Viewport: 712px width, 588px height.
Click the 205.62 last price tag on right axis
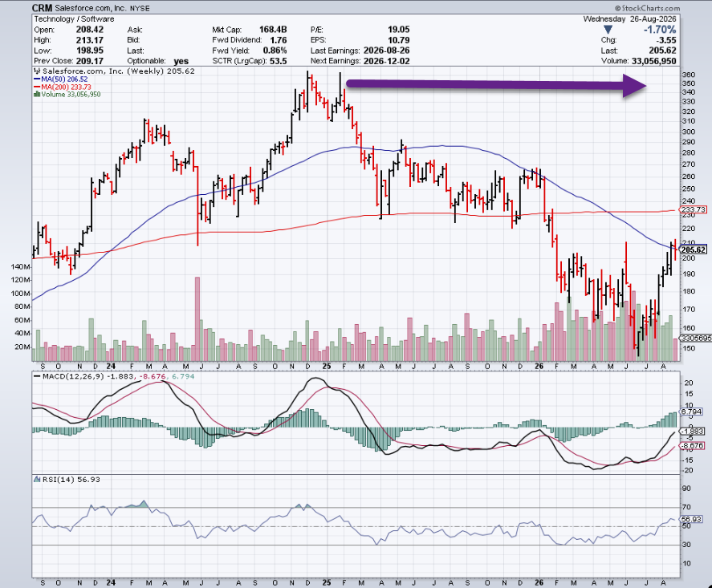point(693,250)
